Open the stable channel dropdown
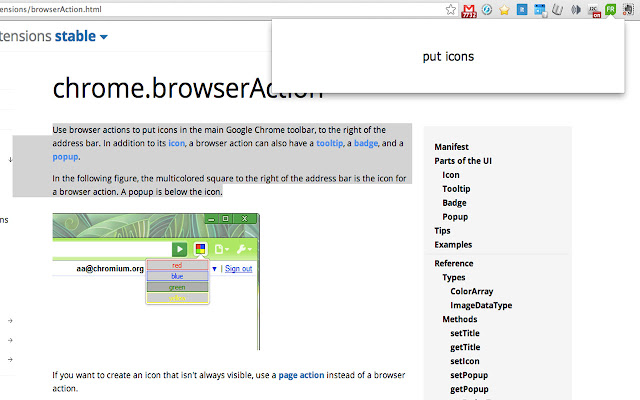The height and width of the screenshot is (400, 640). coord(81,36)
